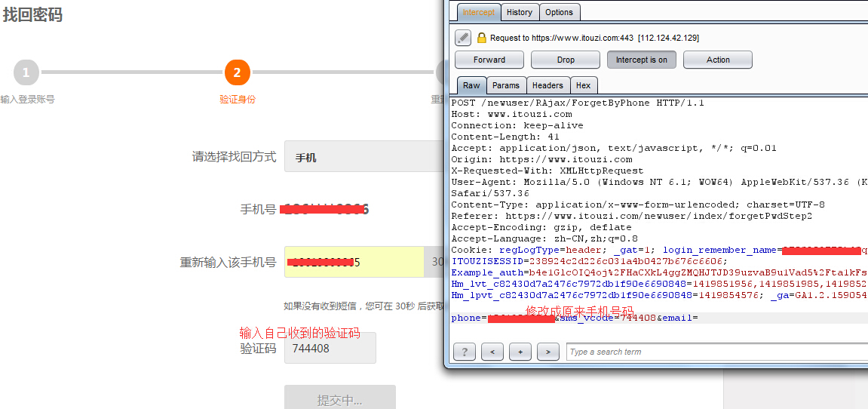
Task: Click the pencil edit icon beside the request URL
Action: tap(463, 38)
